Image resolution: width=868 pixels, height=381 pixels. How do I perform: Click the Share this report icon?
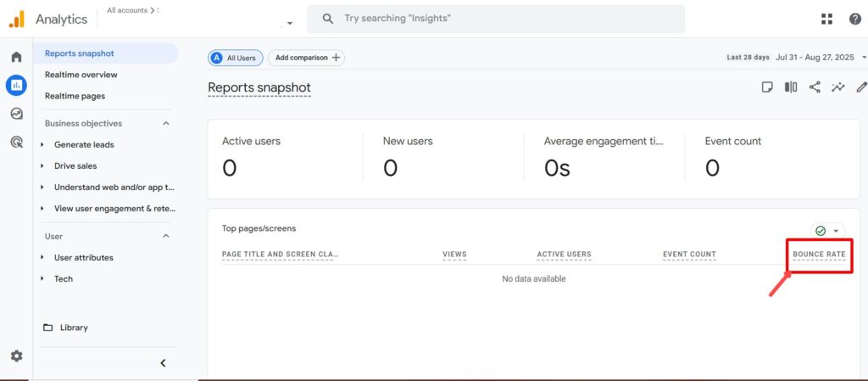point(815,87)
